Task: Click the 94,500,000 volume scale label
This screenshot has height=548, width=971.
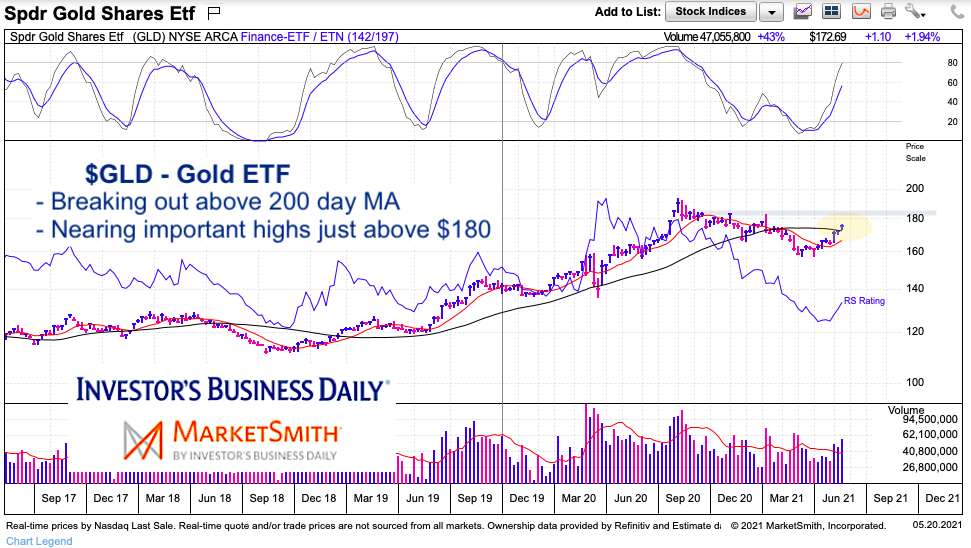Action: [930, 420]
